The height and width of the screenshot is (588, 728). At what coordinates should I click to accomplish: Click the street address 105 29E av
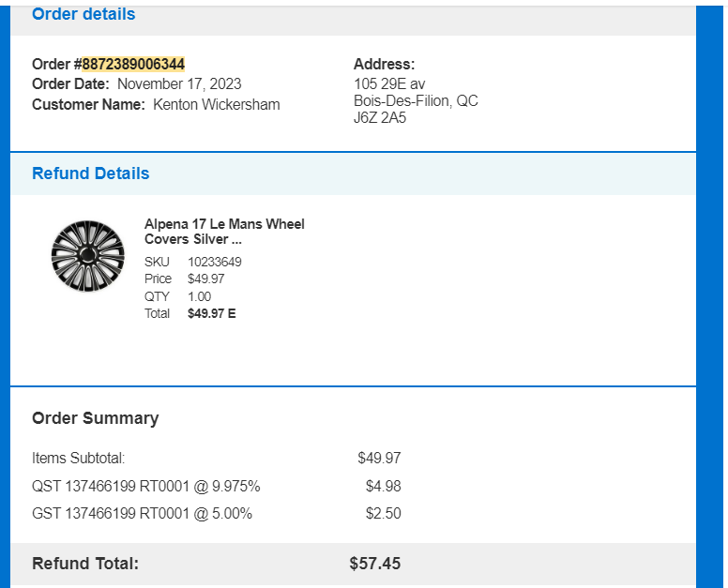(389, 84)
